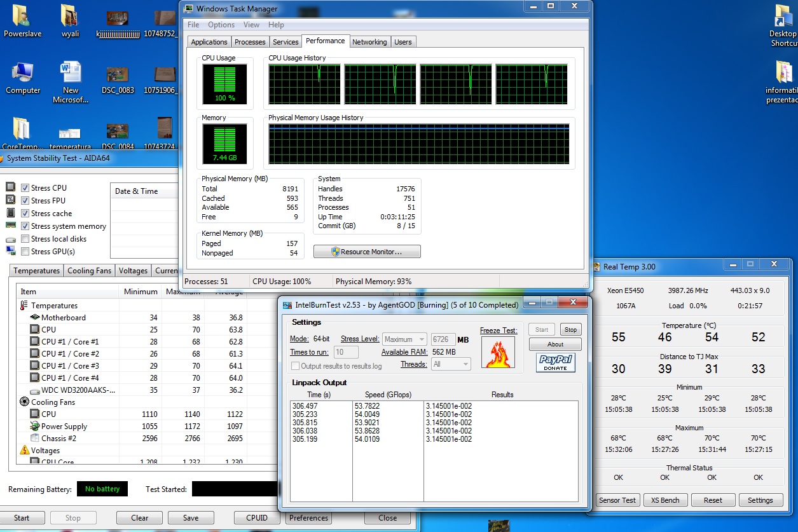This screenshot has height=532, width=798.
Task: Click the Date & Time column header
Action: click(144, 191)
